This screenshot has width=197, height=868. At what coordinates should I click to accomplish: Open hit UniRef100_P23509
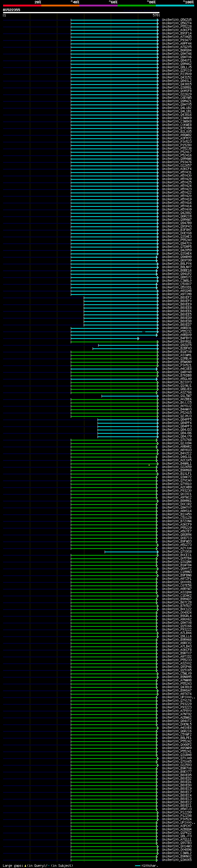coord(177,74)
